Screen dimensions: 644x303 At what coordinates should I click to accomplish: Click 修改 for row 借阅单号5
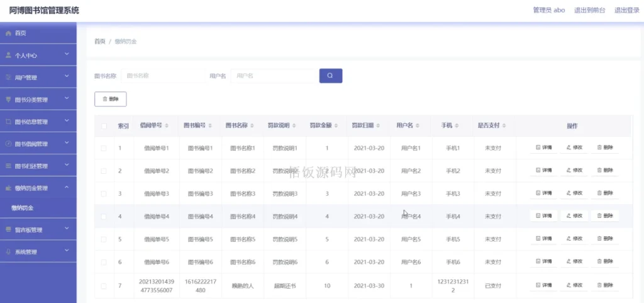(x=574, y=239)
